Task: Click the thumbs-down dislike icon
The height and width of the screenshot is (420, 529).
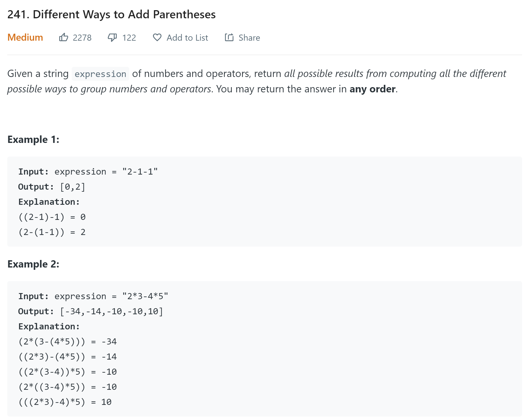Action: [112, 37]
